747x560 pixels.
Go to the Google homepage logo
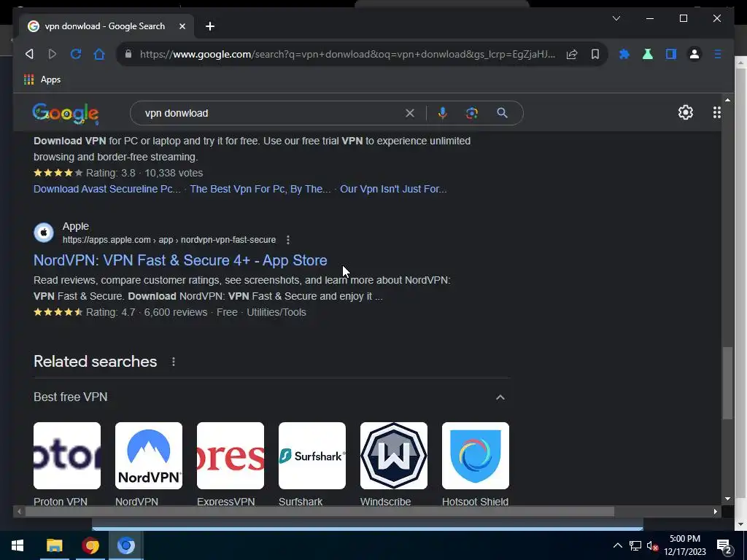coord(66,113)
